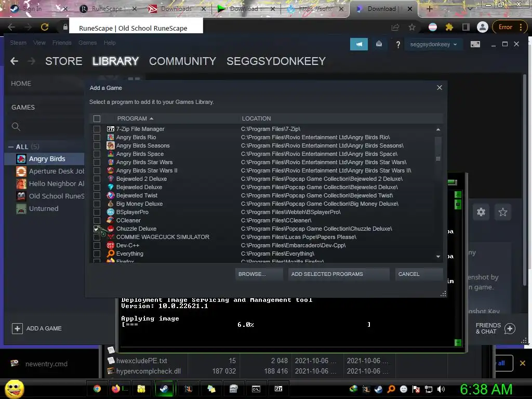Open the SEGGSYDONKEEY profile tab
The width and height of the screenshot is (532, 399).
pyautogui.click(x=276, y=61)
